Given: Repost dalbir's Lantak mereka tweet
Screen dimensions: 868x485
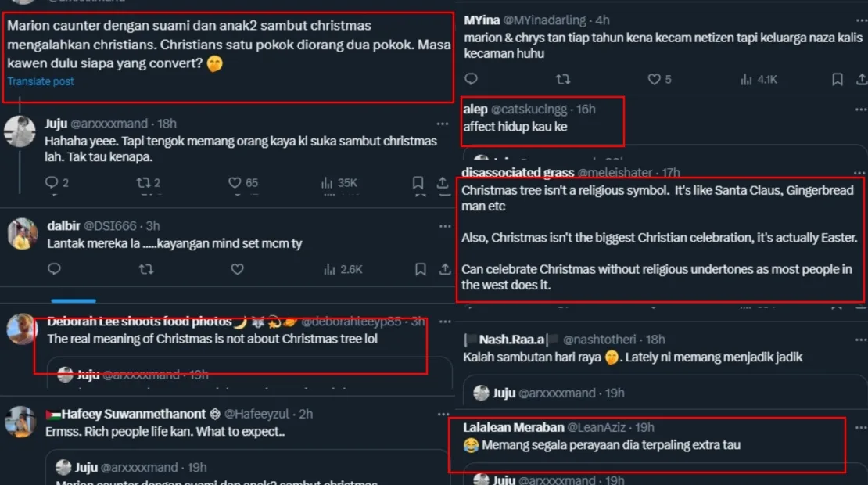Looking at the screenshot, I should click(x=145, y=269).
